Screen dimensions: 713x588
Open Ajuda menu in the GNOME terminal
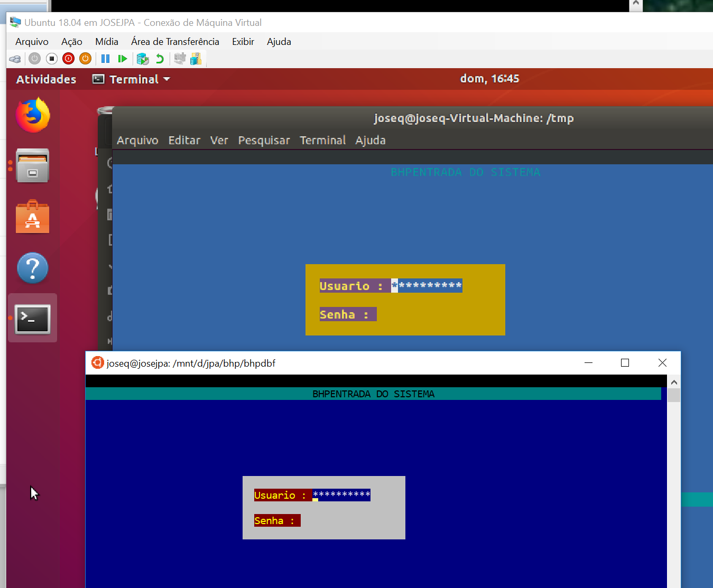point(371,141)
